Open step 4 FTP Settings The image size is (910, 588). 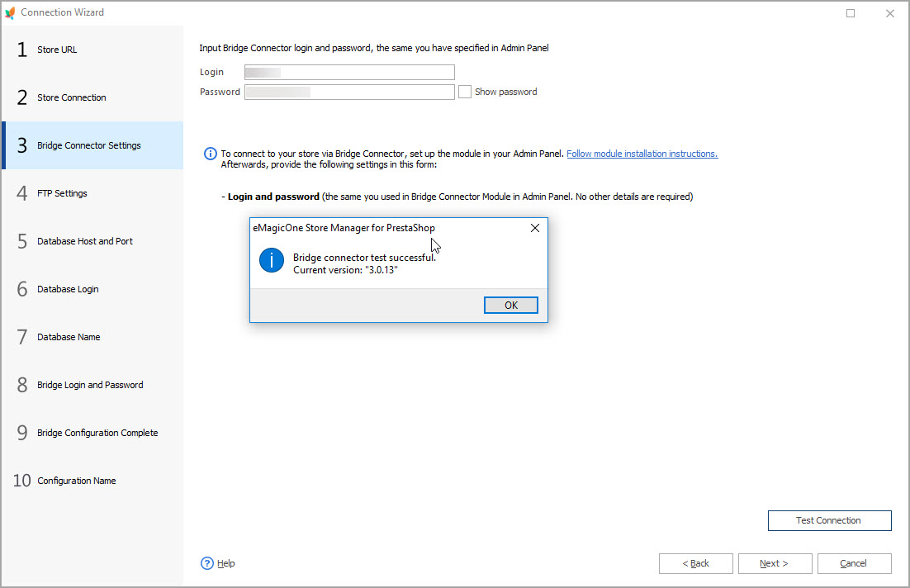click(x=92, y=193)
